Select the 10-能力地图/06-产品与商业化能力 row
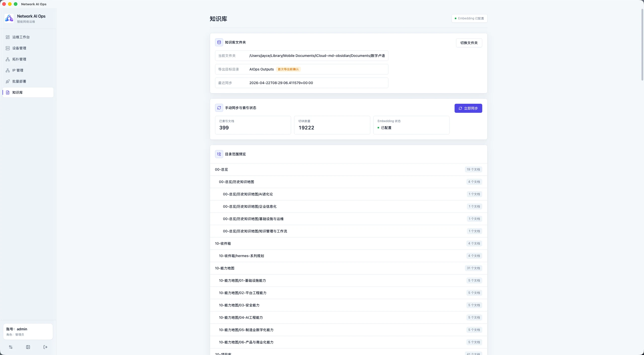Screen dimensions: 644x355 (349, 342)
